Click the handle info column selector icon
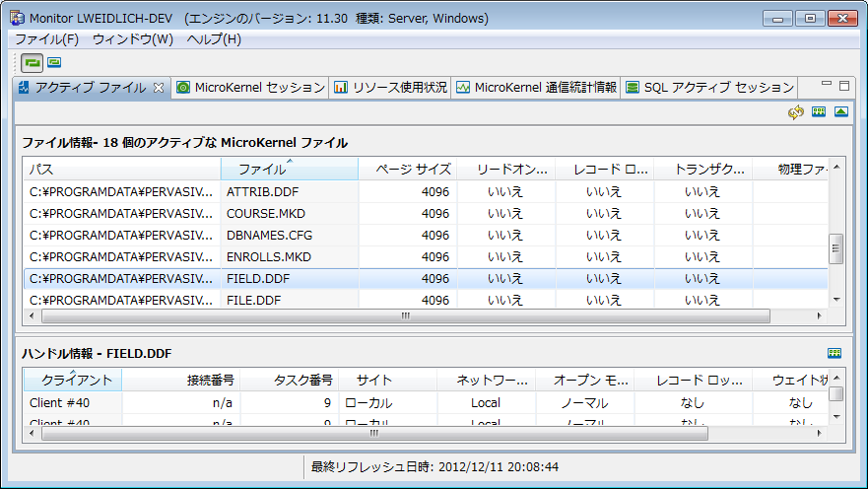Image resolution: width=868 pixels, height=489 pixels. click(x=835, y=353)
